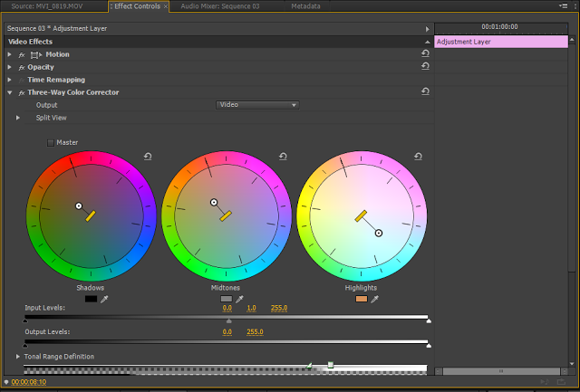
Task: Click the 255.0 Output Levels value
Action: point(255,331)
